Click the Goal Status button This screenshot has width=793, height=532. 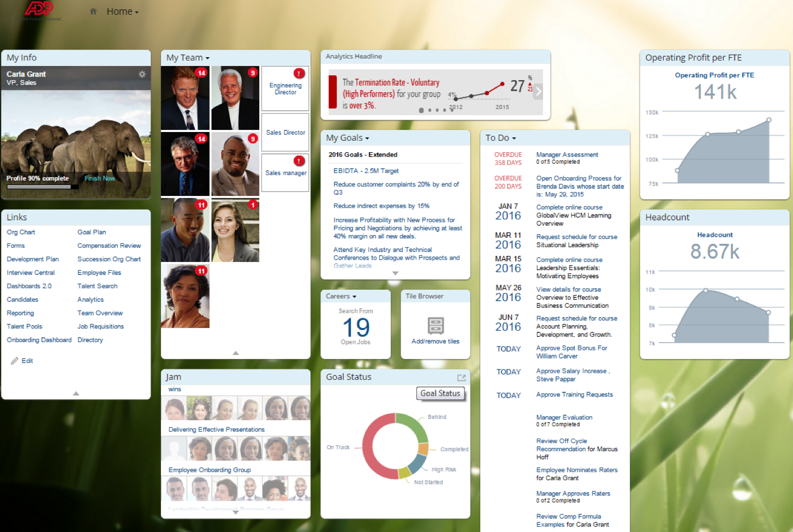(x=440, y=393)
